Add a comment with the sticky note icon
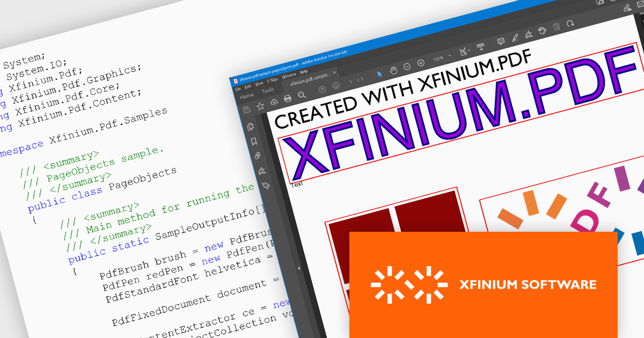Screen dimensions: 644x338 [501, 41]
